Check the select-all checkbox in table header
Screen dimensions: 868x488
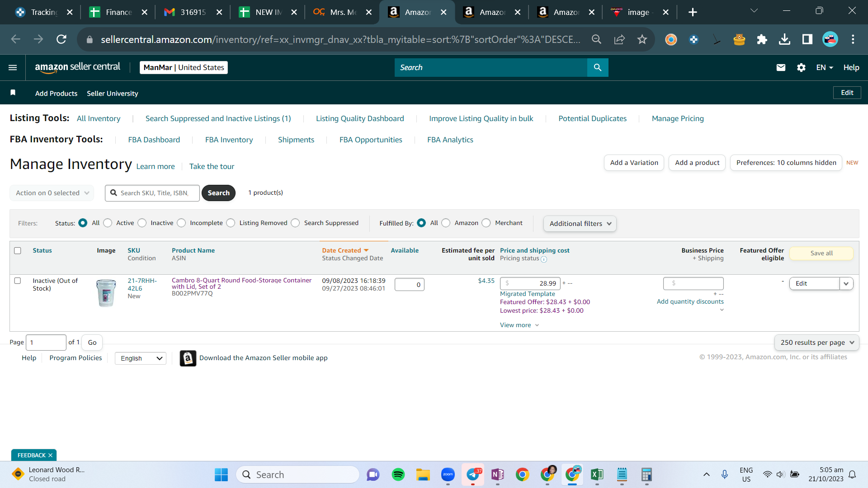pyautogui.click(x=18, y=250)
